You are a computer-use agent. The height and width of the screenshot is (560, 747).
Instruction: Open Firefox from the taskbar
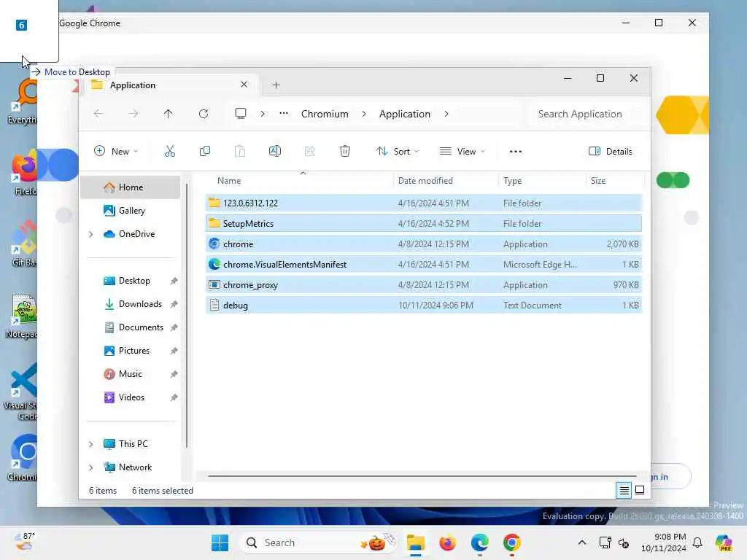tap(447, 542)
